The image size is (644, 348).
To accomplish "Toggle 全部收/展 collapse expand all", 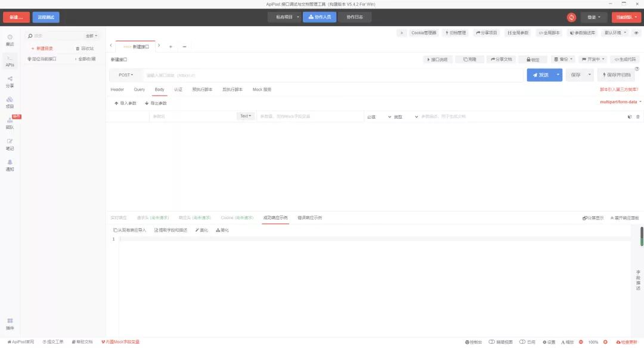I will pyautogui.click(x=85, y=59).
